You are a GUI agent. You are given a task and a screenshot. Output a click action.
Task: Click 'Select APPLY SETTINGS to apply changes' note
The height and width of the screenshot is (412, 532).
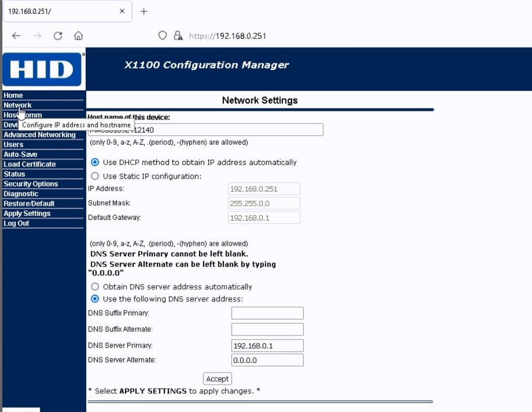174,391
